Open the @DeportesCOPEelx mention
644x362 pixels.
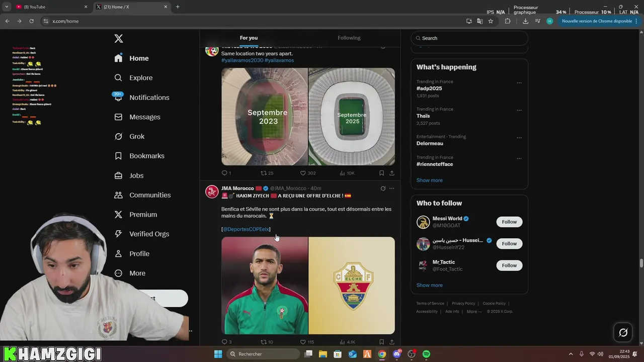point(246,229)
